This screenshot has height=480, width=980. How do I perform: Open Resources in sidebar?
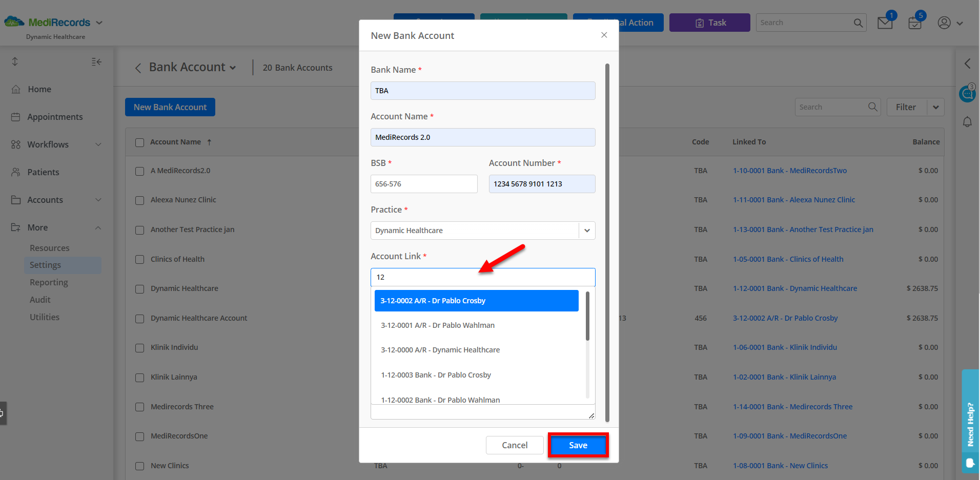(x=49, y=248)
